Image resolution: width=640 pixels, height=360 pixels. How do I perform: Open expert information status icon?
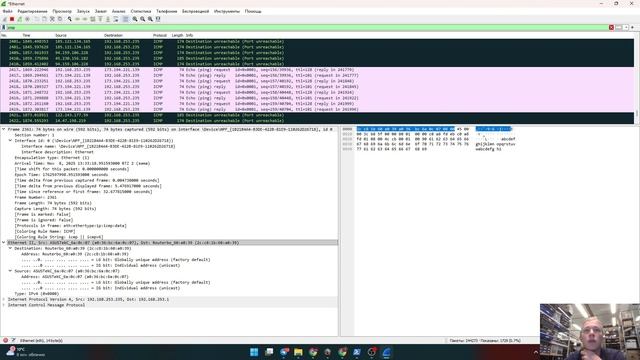tap(5, 340)
